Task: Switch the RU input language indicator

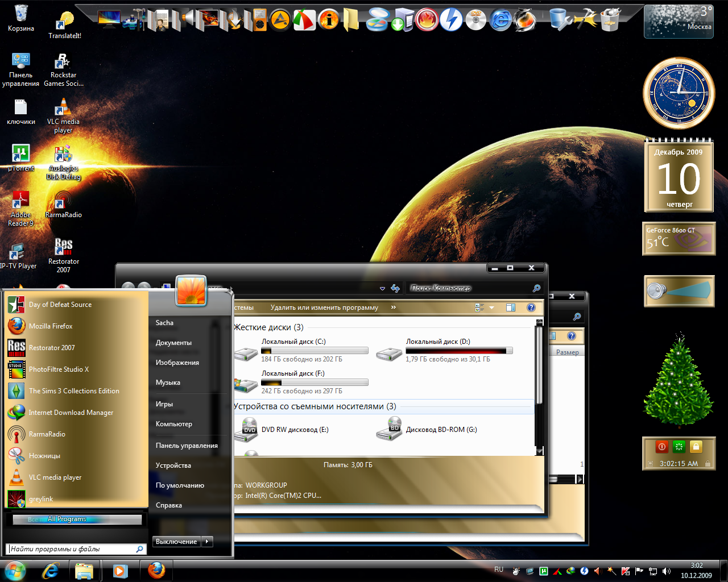Action: [499, 569]
